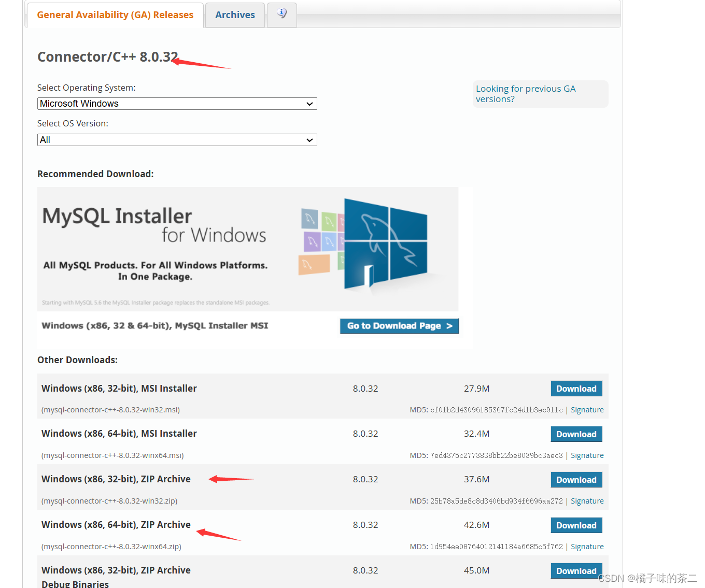Image resolution: width=705 pixels, height=588 pixels.
Task: Open the information icon tab
Action: (282, 14)
